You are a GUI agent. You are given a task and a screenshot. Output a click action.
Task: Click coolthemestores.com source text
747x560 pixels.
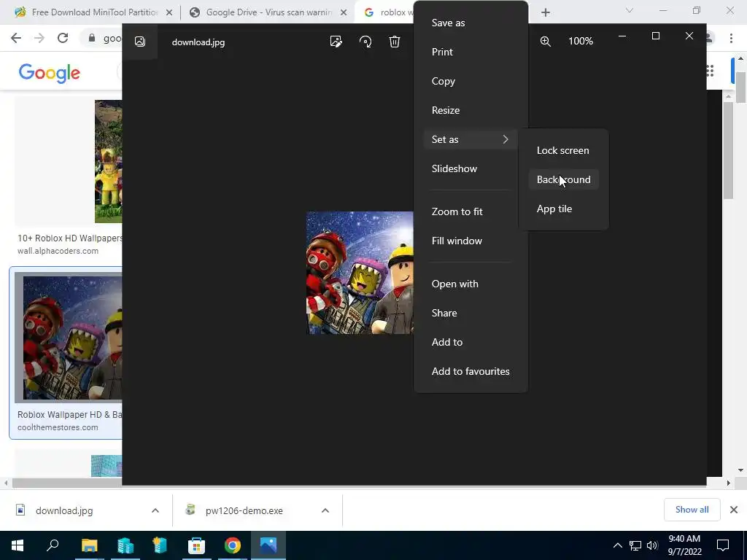click(x=58, y=427)
